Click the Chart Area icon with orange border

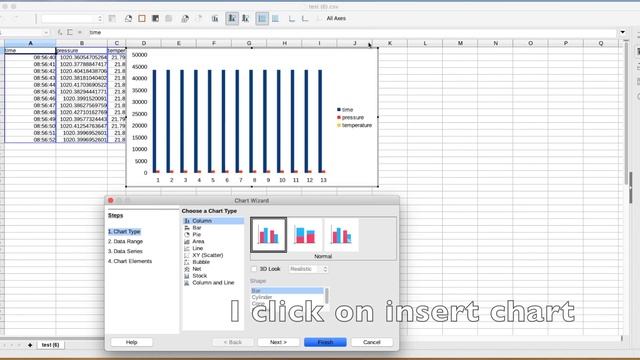click(142, 18)
